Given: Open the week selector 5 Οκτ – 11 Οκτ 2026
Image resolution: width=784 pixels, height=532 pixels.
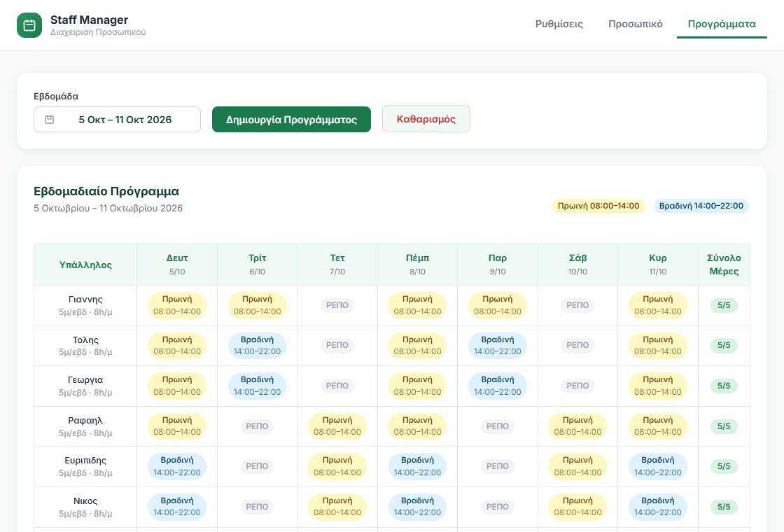Looking at the screenshot, I should [x=117, y=120].
